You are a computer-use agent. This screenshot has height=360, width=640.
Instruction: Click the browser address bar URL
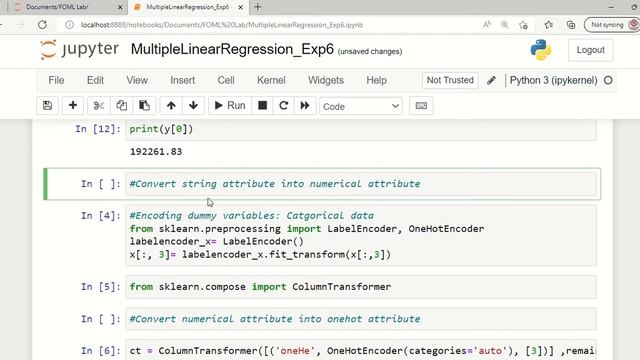coord(222,25)
